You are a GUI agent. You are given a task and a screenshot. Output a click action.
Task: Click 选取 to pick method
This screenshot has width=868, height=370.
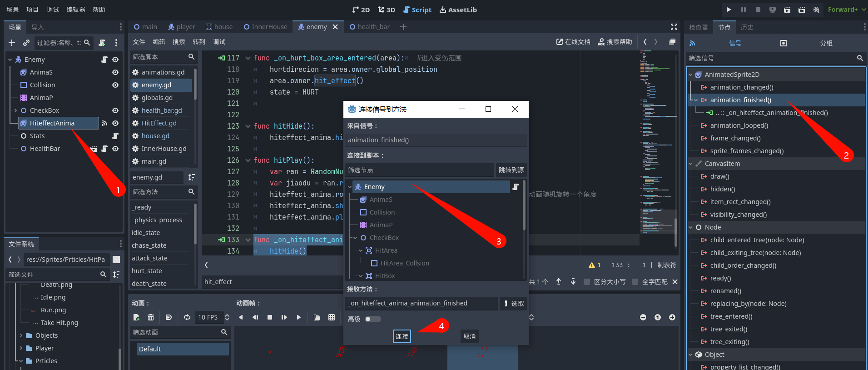coord(513,304)
